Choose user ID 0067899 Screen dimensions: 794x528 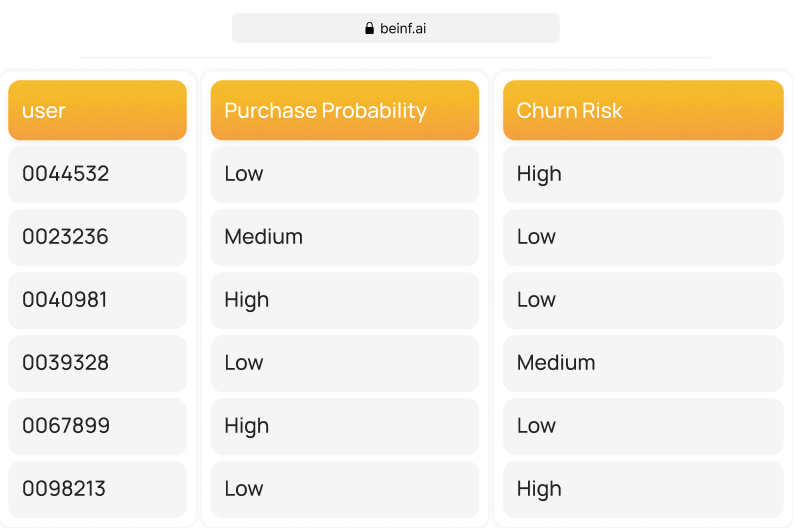(x=97, y=426)
